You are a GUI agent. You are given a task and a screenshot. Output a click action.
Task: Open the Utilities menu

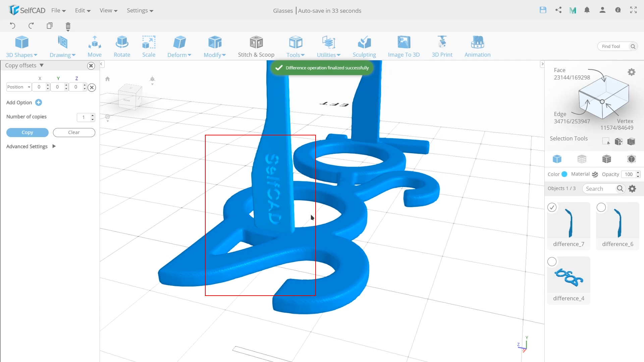coord(329,47)
